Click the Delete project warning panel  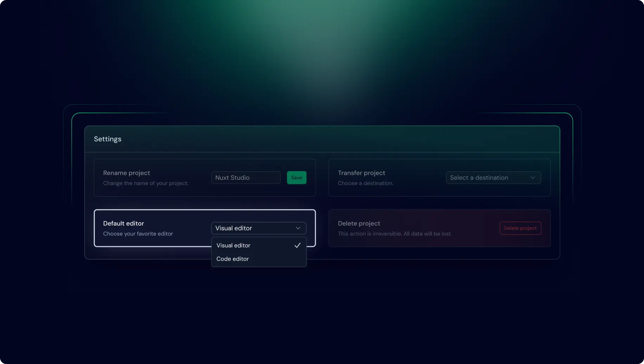[x=439, y=228]
